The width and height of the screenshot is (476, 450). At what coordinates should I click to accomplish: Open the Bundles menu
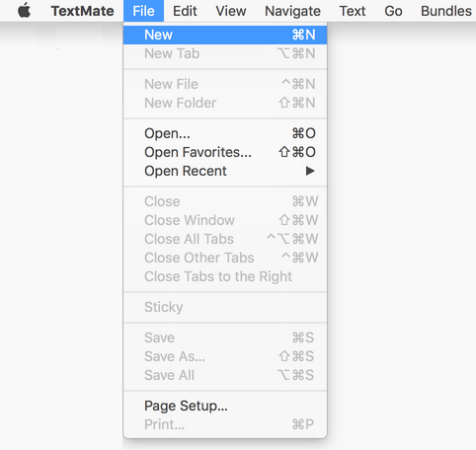pos(446,11)
